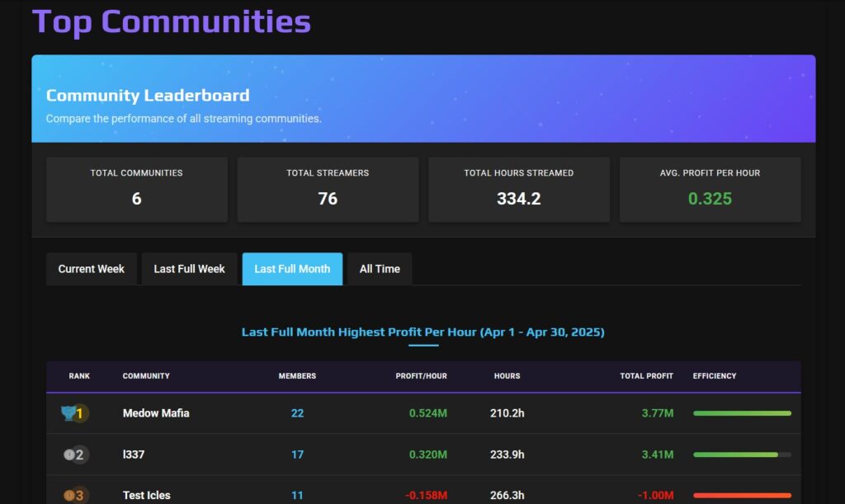Screen dimensions: 845x504
Task: Click the Total Communities stat card
Action: [x=137, y=190]
